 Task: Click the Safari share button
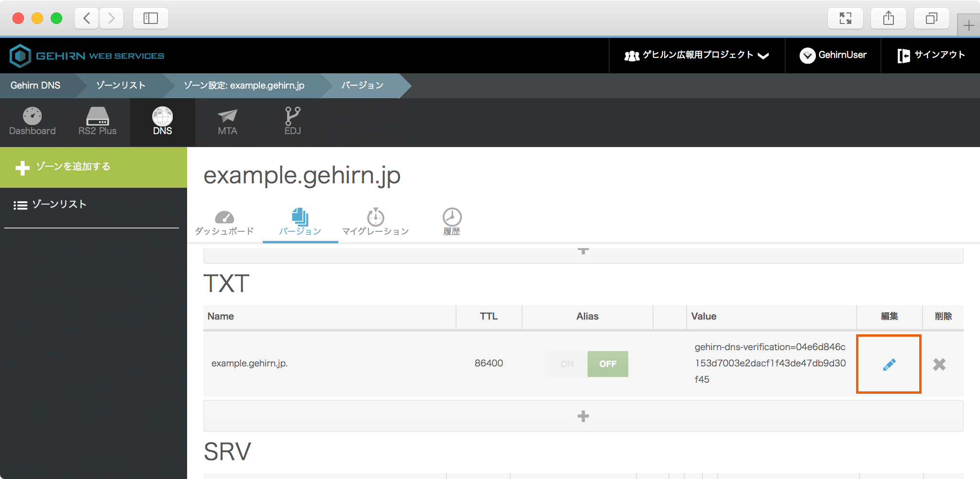click(x=888, y=18)
